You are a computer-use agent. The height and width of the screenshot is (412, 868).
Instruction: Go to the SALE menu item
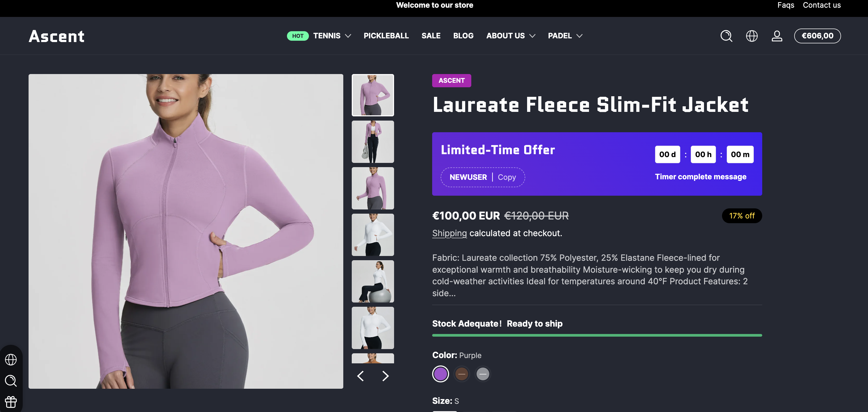point(431,36)
